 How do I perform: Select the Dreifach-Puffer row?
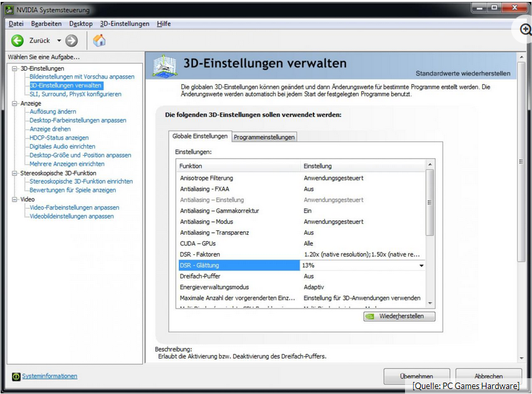(x=301, y=276)
